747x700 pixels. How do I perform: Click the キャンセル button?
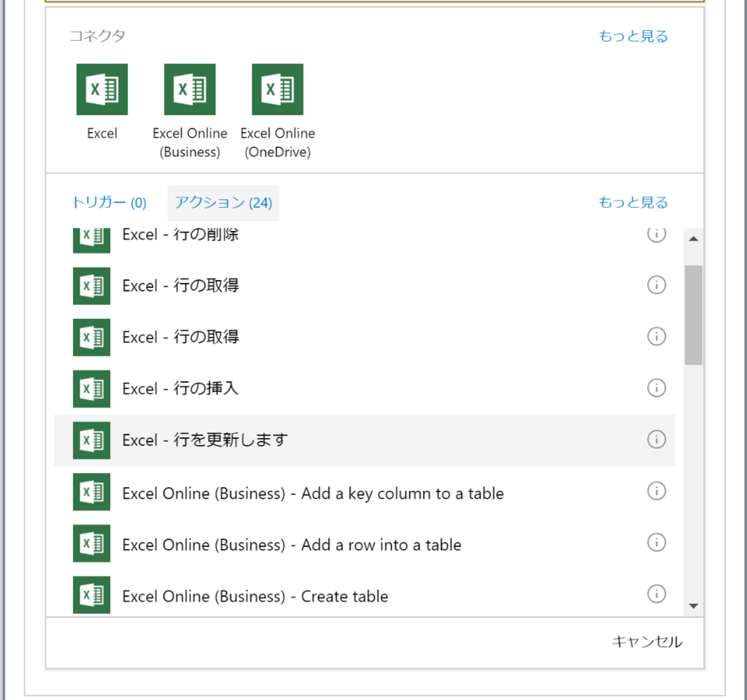click(646, 642)
